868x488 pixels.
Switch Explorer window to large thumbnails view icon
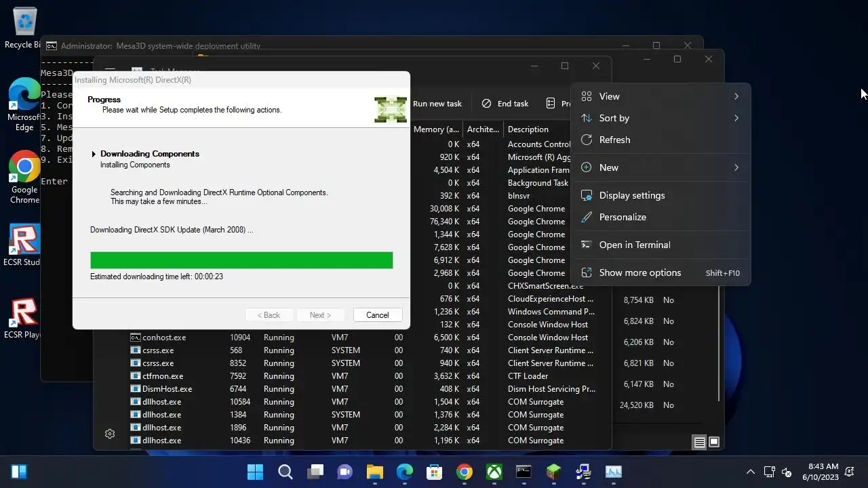714,443
